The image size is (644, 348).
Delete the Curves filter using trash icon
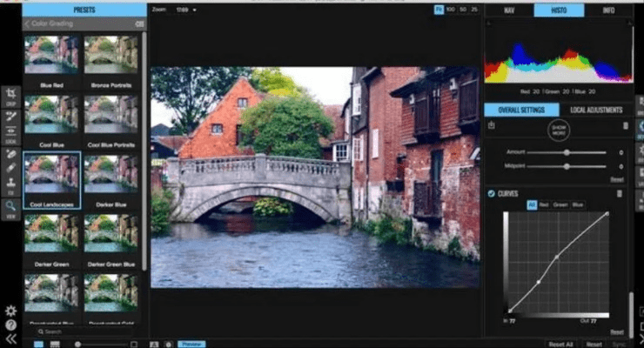point(620,193)
